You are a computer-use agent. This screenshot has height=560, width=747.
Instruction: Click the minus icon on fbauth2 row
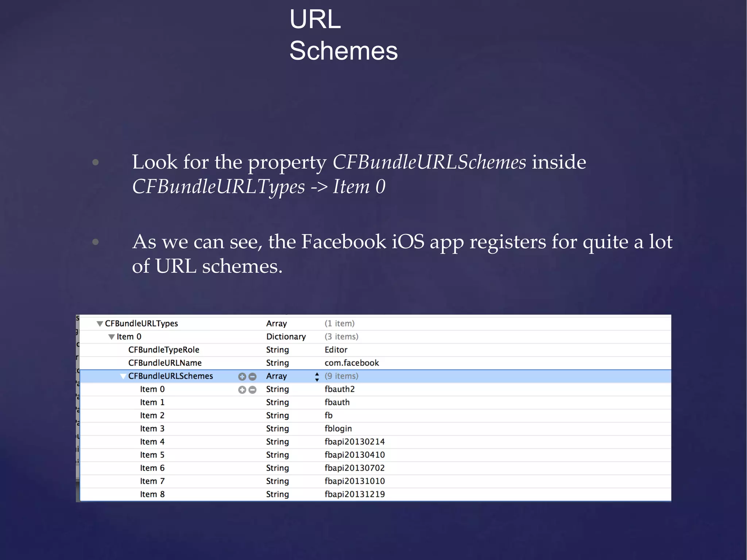(x=252, y=390)
